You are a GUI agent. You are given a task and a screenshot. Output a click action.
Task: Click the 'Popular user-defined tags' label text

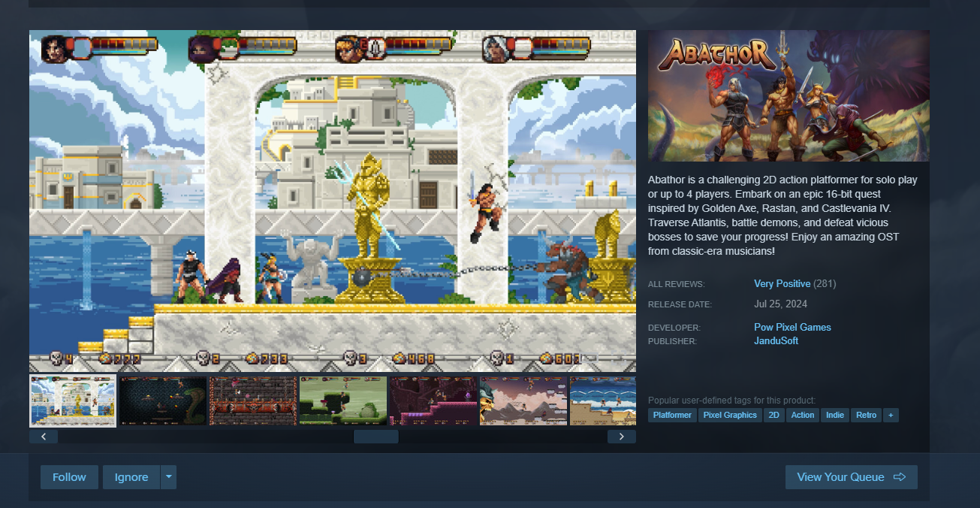tap(731, 401)
